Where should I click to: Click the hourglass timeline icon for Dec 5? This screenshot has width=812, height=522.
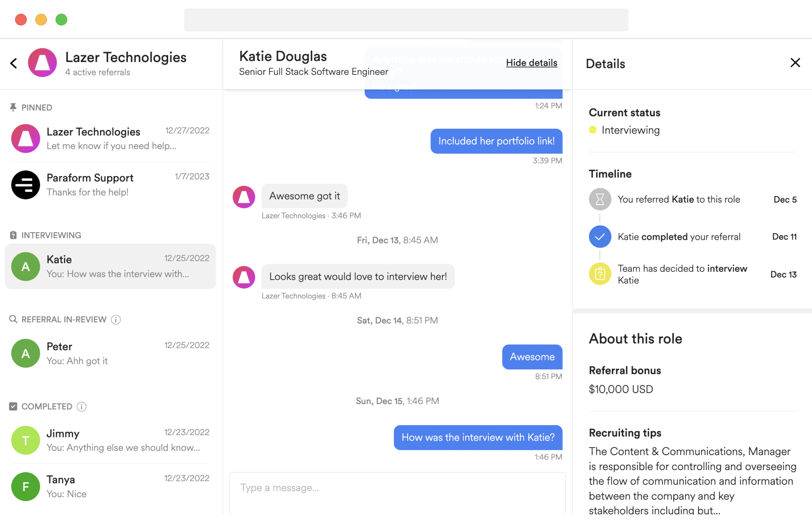(600, 199)
